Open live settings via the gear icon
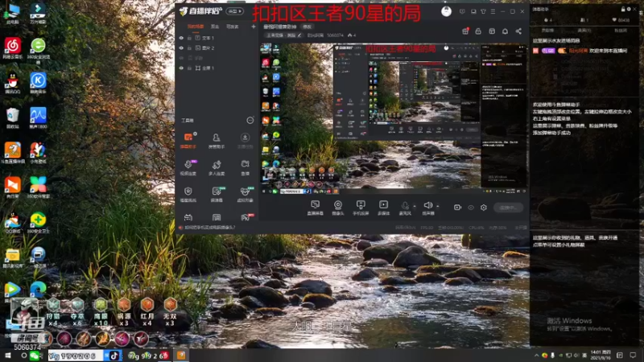This screenshot has height=362, width=644. (x=484, y=208)
